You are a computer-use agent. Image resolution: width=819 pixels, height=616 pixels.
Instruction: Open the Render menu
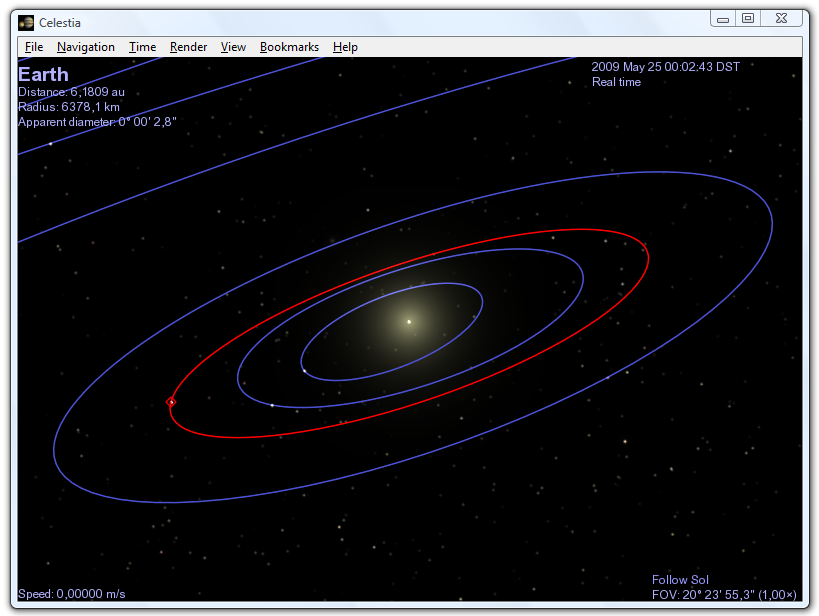coord(189,47)
